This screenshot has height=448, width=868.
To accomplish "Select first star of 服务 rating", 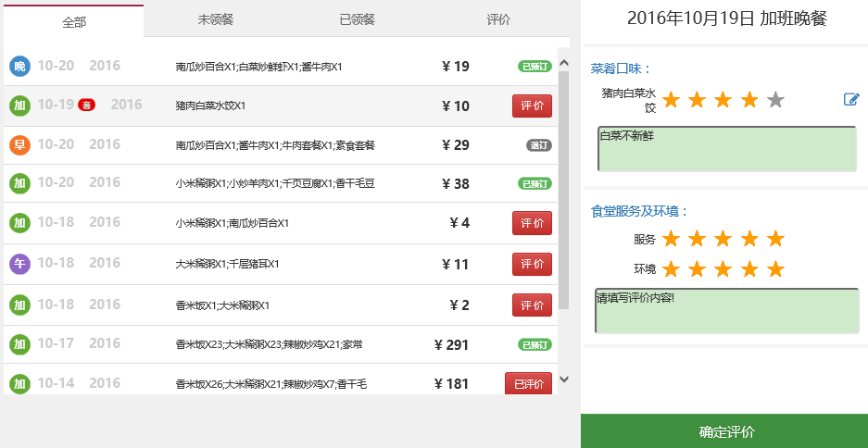I will [671, 240].
